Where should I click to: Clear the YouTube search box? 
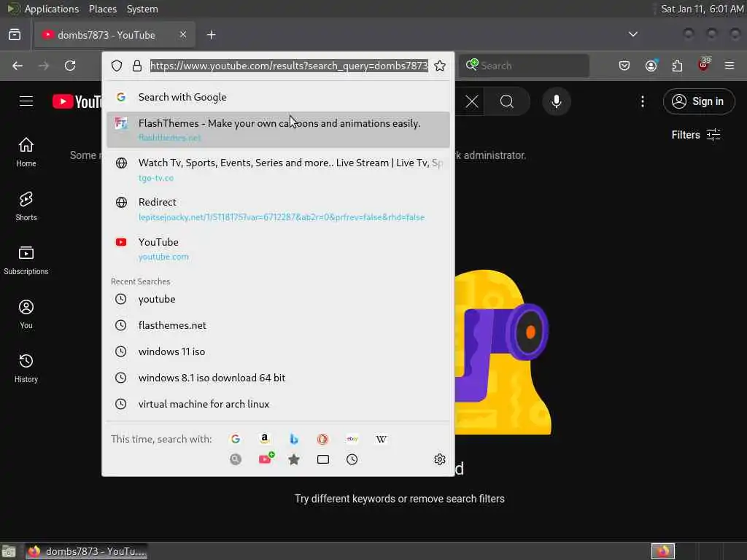coord(472,101)
